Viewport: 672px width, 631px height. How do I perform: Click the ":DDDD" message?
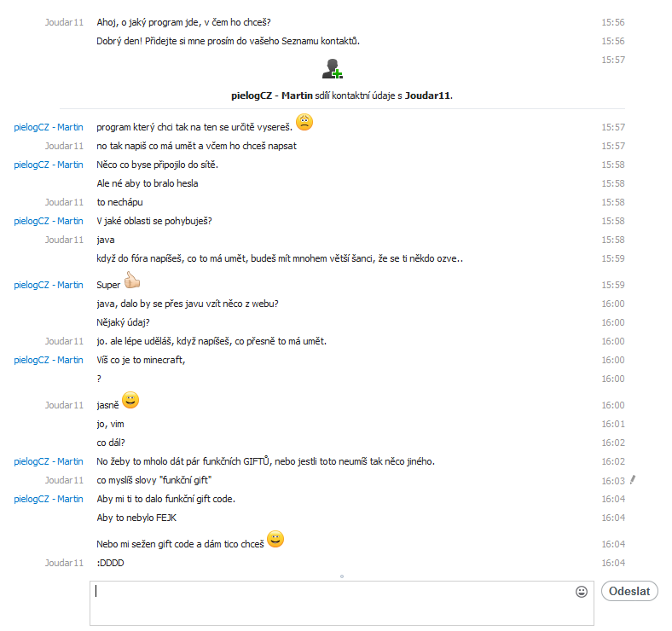pos(111,563)
